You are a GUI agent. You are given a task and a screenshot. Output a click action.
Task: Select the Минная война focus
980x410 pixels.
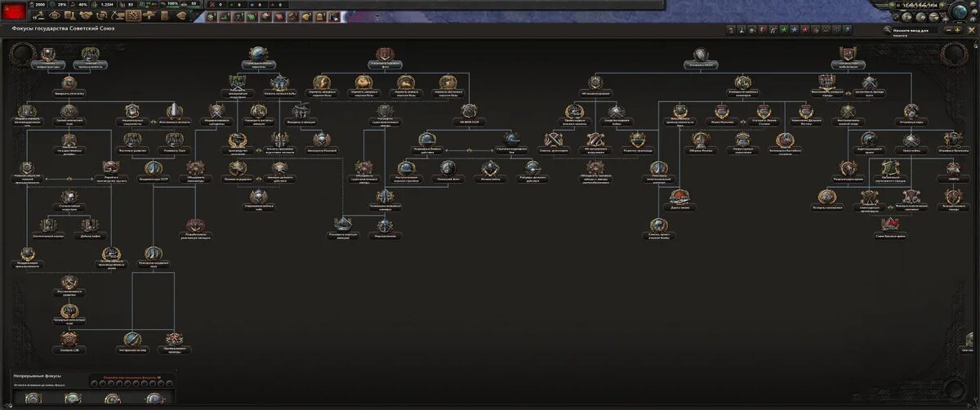(489, 173)
